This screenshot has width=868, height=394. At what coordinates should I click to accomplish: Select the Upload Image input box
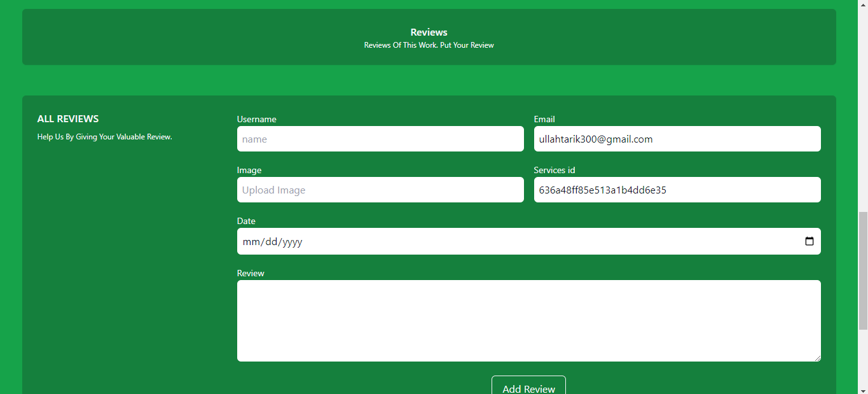380,190
